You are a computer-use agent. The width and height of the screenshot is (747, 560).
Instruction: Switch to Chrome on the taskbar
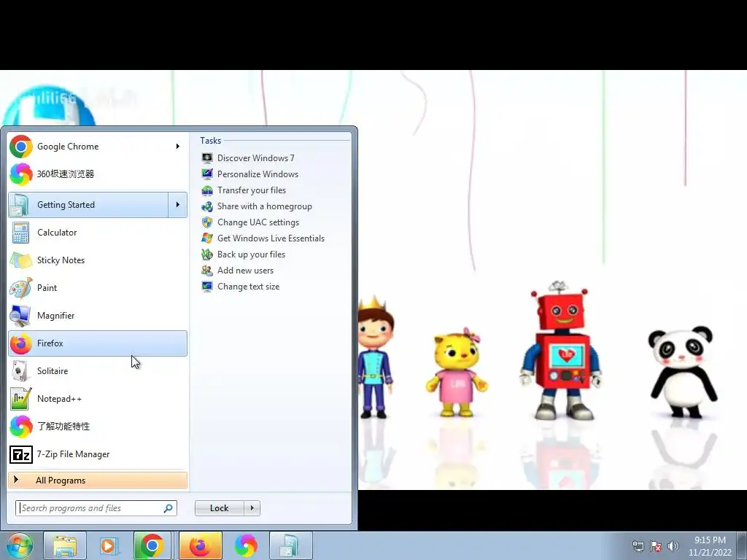(152, 545)
